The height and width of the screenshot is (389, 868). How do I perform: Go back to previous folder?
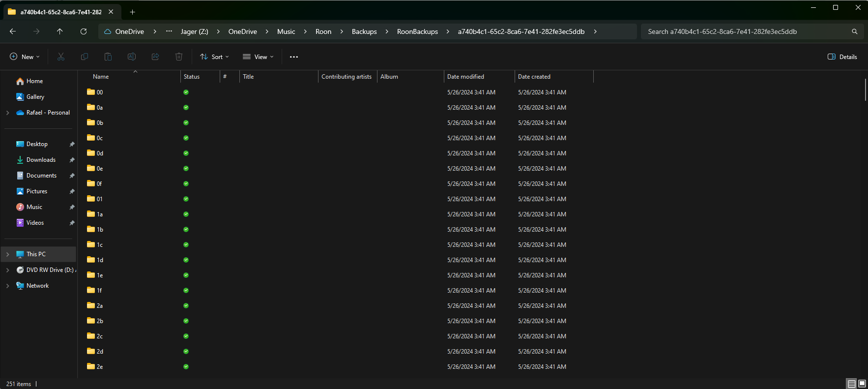(x=13, y=31)
